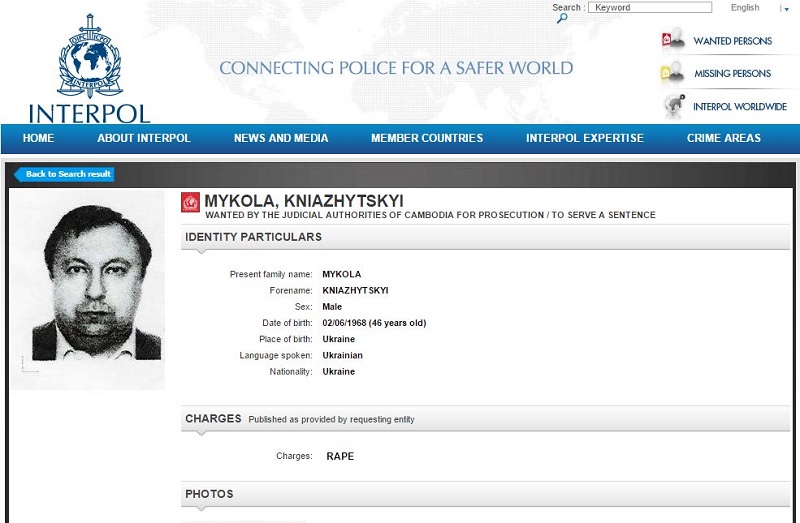Click the 'Wanted by the judicial authorities' line
This screenshot has height=523, width=800.
click(x=430, y=215)
